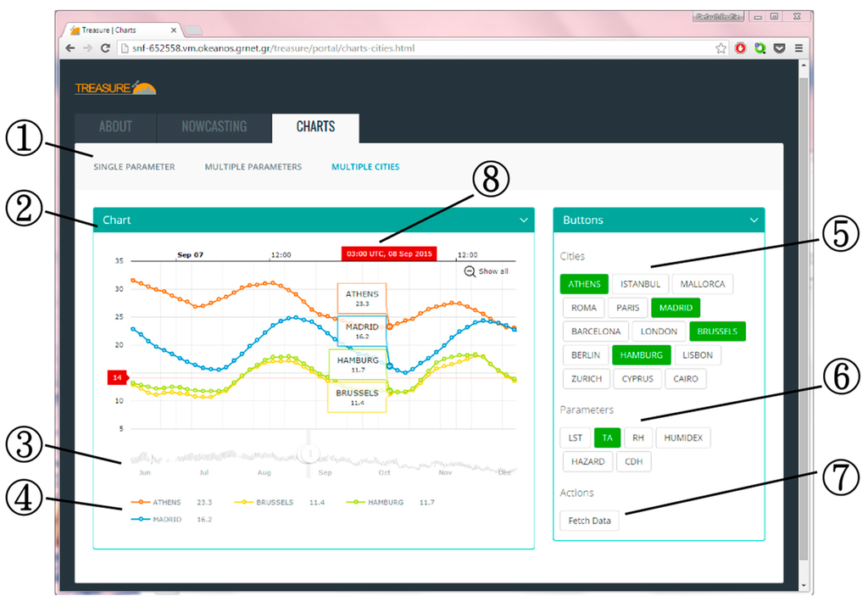Click the green extension icon in toolbar

(x=760, y=48)
